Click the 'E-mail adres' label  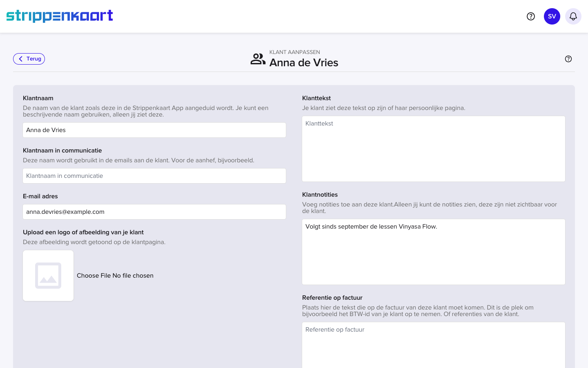(40, 196)
